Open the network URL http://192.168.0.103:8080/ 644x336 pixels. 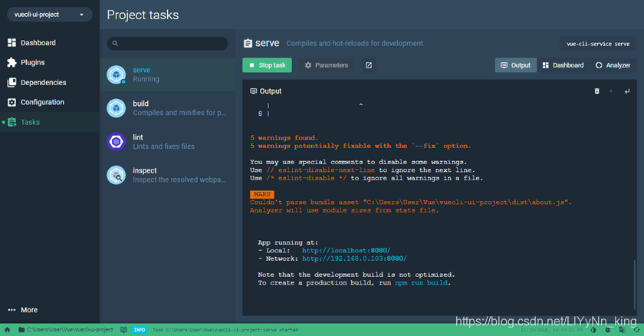(x=354, y=259)
